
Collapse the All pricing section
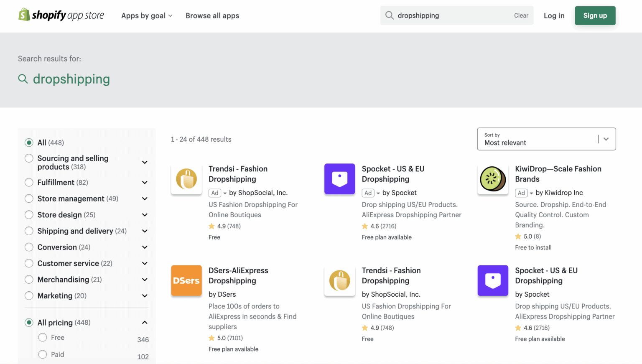point(145,322)
